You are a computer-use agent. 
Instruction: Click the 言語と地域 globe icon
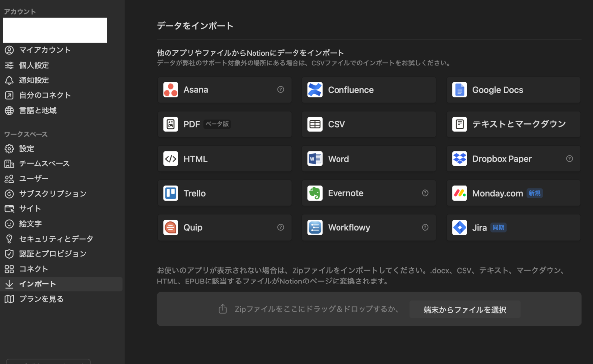[9, 110]
